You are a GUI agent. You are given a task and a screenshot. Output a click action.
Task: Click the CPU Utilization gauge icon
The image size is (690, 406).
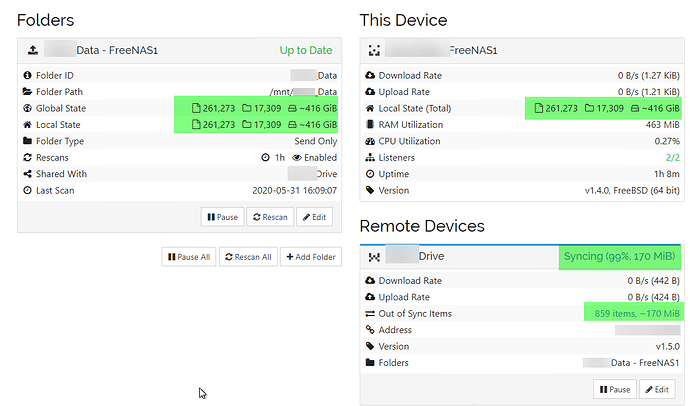click(370, 141)
